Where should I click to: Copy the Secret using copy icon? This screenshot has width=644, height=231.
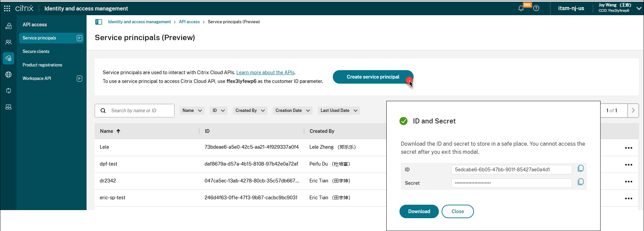[x=581, y=182]
